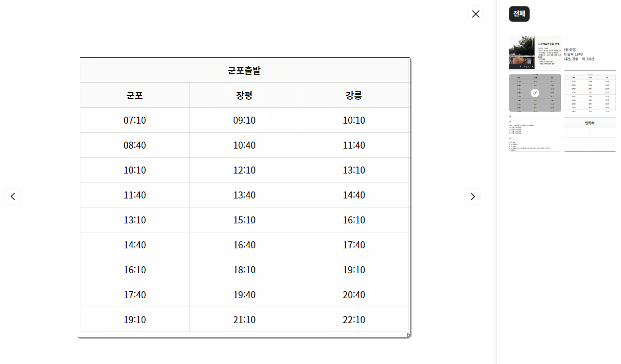Select the 13:10 cell in 군포 column

click(x=135, y=220)
